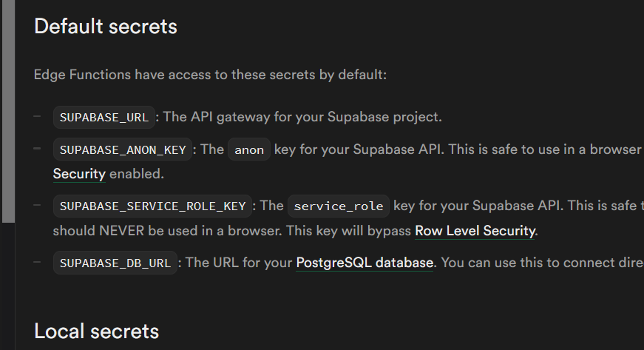This screenshot has height=350, width=644.
Task: Click the SUPABASE_SERVICE_ROLE_KEY code label
Action: click(152, 206)
